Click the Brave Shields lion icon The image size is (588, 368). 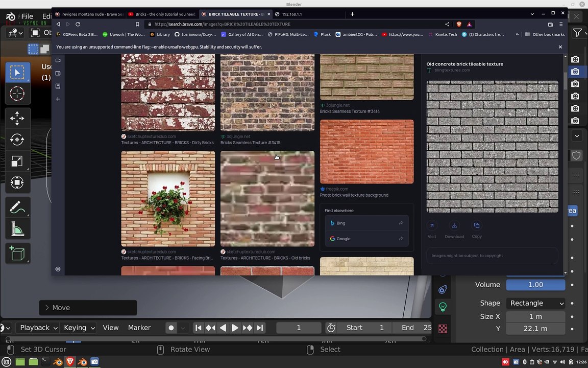tap(459, 24)
